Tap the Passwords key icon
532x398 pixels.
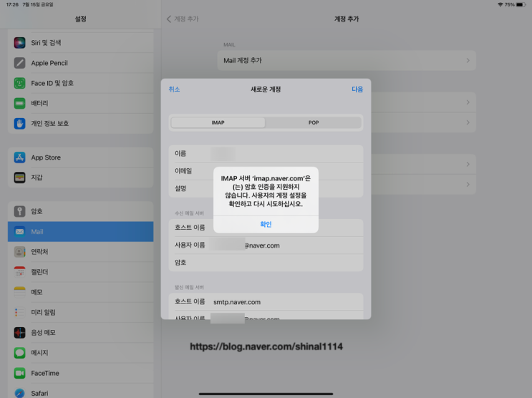19,211
